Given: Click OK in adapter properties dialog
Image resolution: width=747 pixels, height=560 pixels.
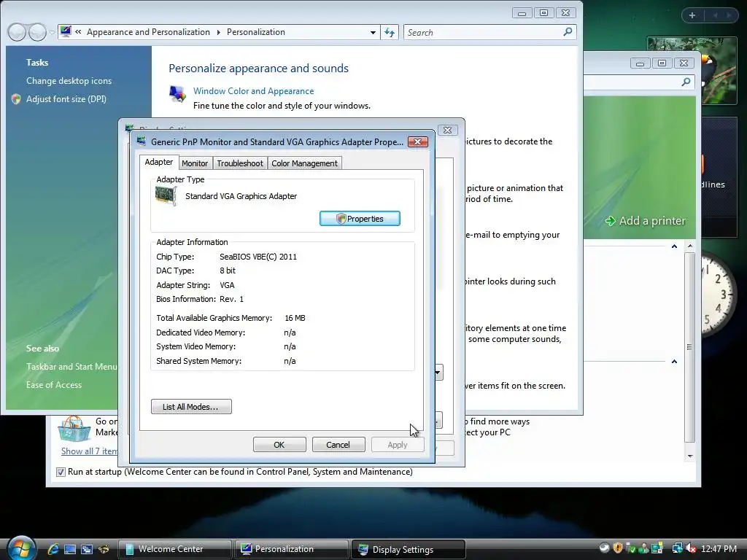Looking at the screenshot, I should coord(279,445).
